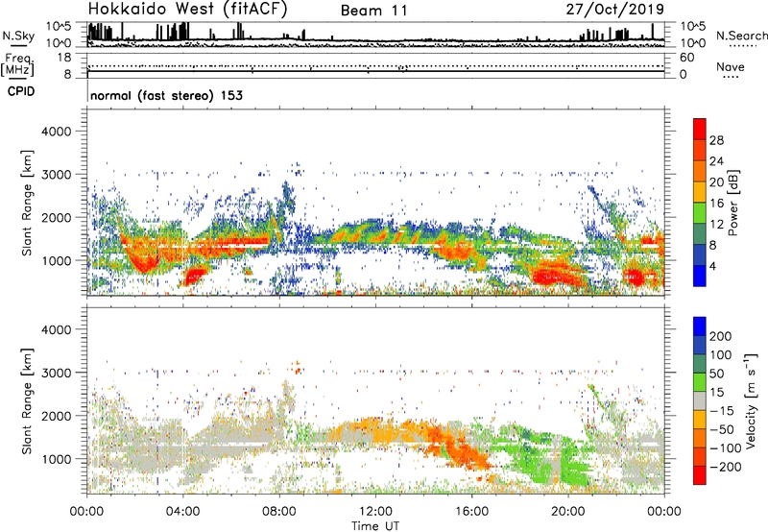This screenshot has height=532, width=768.
Task: Click the '28' tick on power colorbar
Action: pos(716,140)
